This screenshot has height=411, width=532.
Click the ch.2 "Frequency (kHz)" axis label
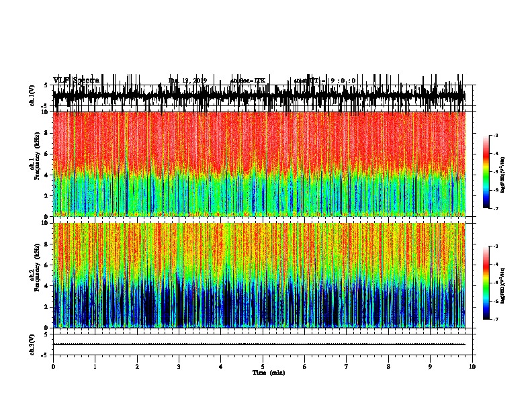37,267
